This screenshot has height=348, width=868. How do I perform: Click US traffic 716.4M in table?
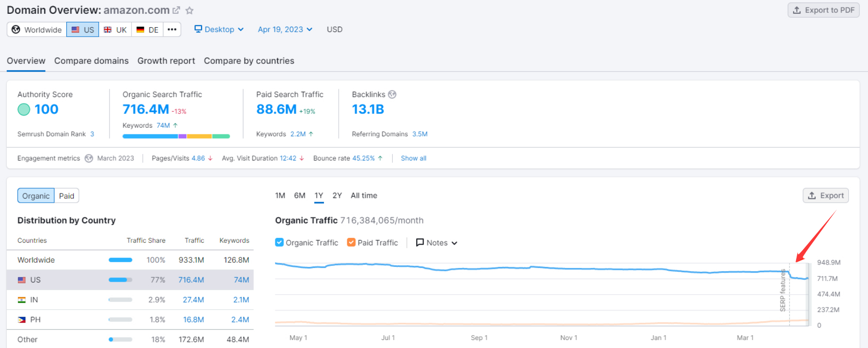191,280
